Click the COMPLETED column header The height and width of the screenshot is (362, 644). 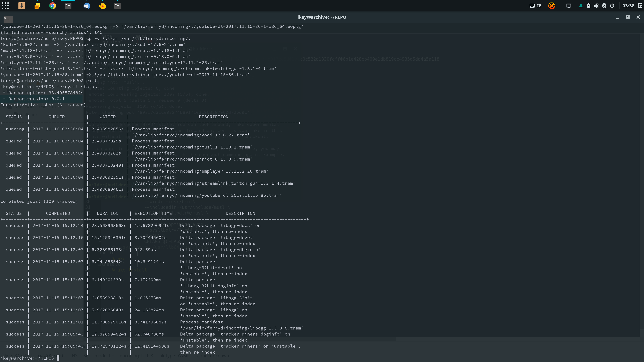tap(58, 213)
